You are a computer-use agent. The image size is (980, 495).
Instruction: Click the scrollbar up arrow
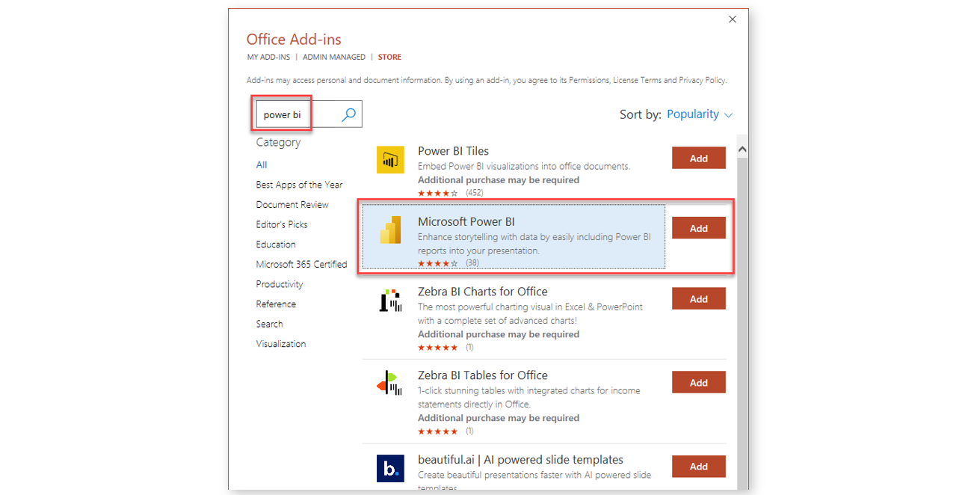(x=742, y=150)
